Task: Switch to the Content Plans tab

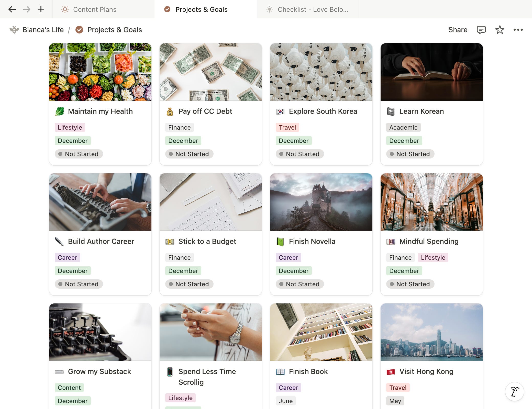Action: click(x=95, y=9)
